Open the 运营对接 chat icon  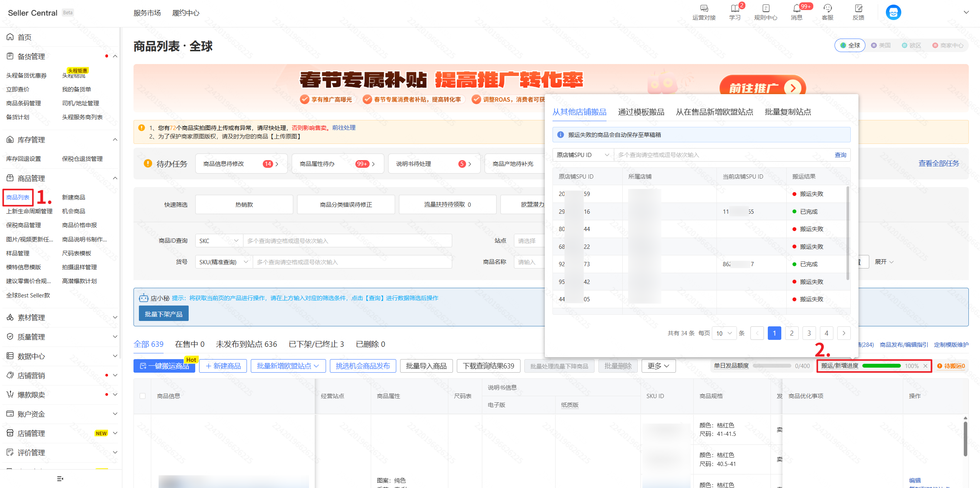coord(704,8)
